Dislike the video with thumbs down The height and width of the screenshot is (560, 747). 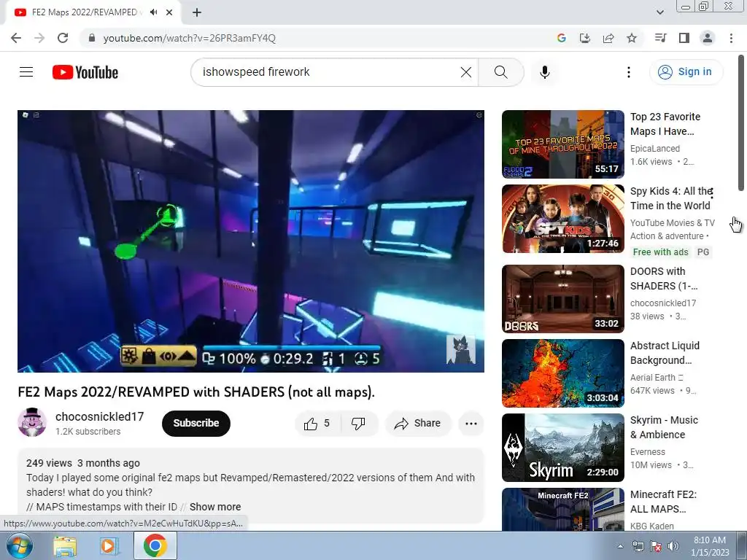coord(358,424)
